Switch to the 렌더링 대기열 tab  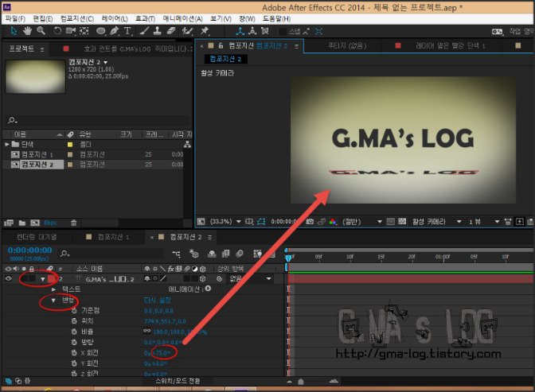[37, 237]
